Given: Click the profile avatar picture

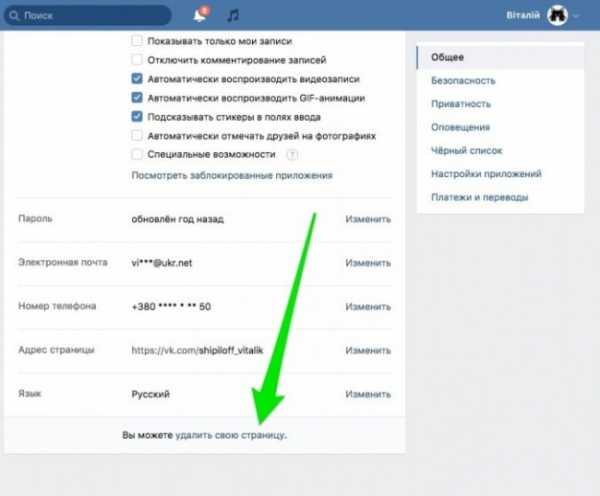Looking at the screenshot, I should tap(557, 15).
